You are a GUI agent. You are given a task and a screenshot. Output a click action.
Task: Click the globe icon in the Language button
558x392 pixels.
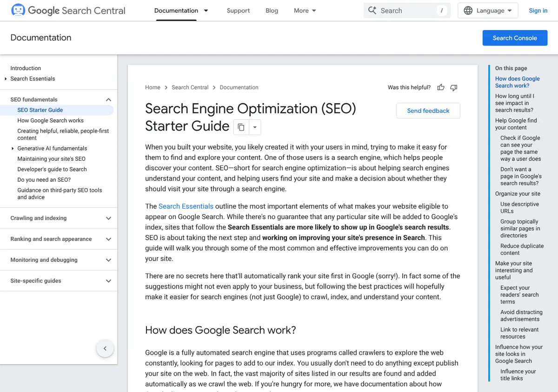click(x=468, y=10)
